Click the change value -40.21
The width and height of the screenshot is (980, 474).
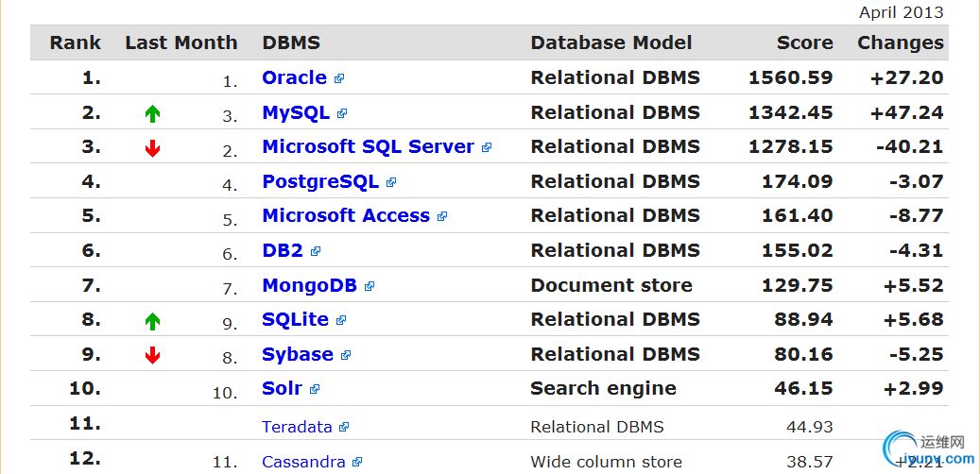[910, 146]
